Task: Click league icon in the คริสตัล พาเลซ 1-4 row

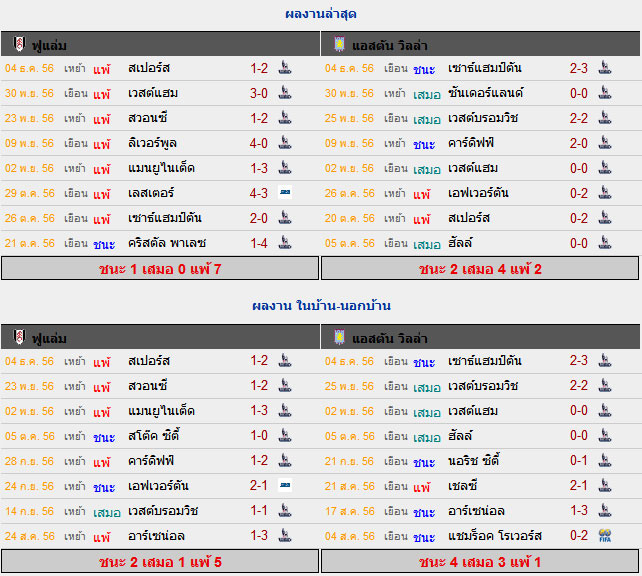Action: (285, 243)
